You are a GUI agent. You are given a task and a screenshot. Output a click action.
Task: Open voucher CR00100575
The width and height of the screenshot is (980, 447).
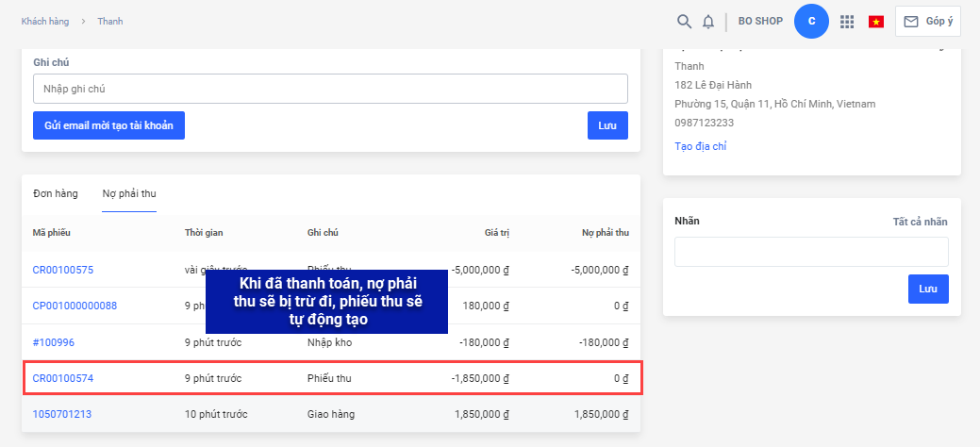63,270
